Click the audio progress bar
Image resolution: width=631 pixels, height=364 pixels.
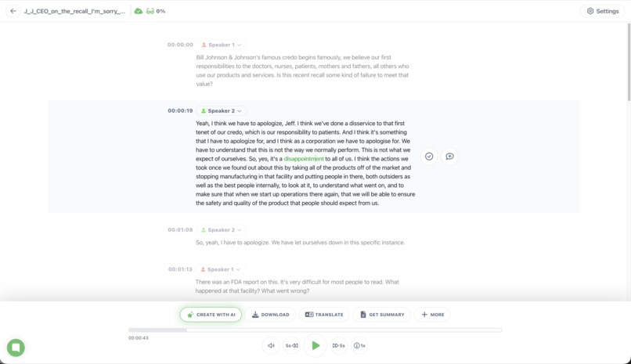click(x=315, y=330)
